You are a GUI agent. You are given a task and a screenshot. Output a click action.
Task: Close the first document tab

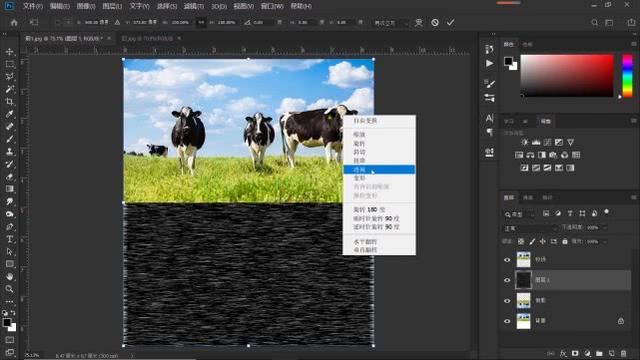click(x=109, y=38)
